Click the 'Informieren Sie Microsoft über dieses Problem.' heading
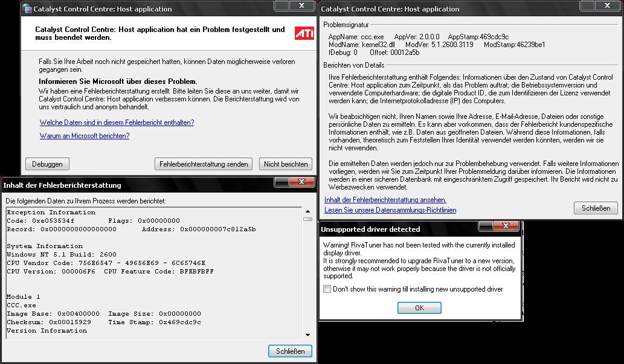 118,81
